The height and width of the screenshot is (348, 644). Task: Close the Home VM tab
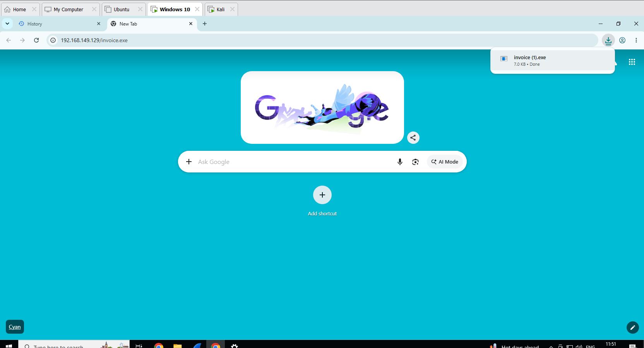(34, 9)
